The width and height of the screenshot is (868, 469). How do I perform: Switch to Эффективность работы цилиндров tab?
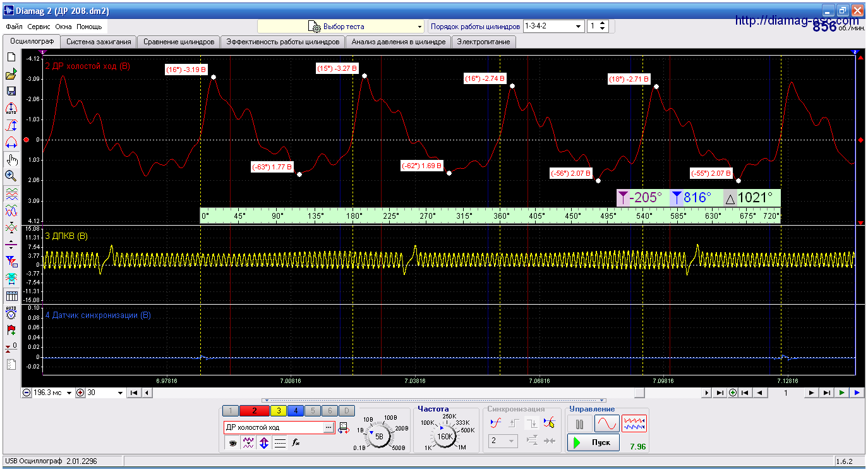pyautogui.click(x=283, y=42)
